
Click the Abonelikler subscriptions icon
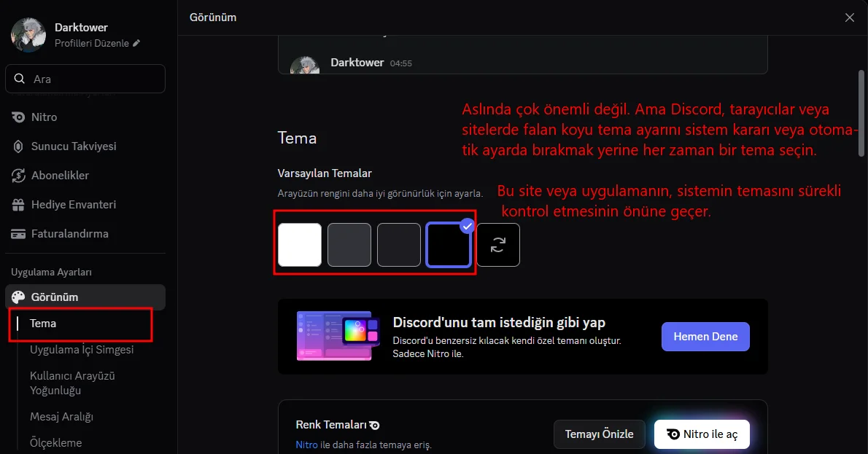(x=18, y=176)
